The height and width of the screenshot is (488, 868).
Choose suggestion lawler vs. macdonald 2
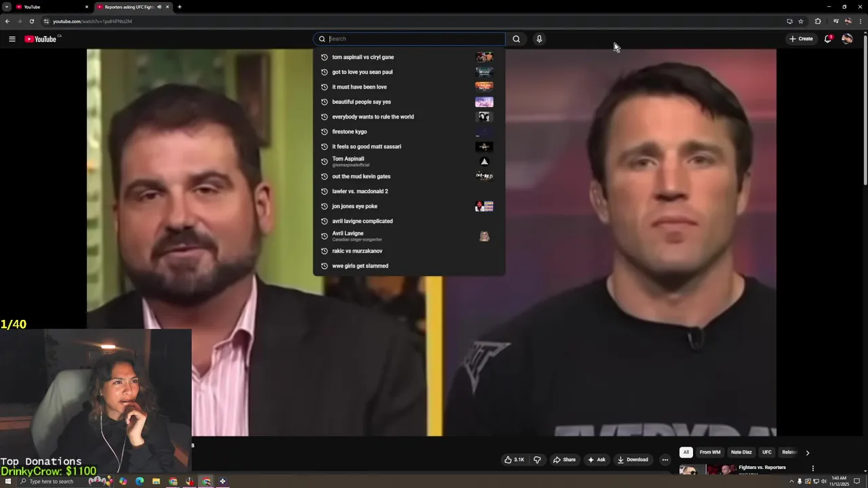pos(409,191)
